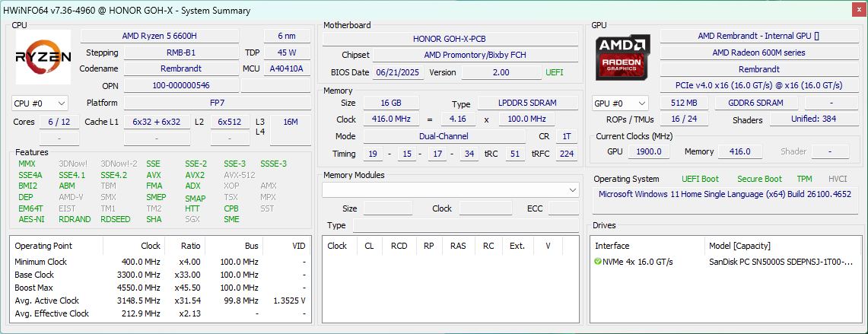Open the GPU #0 selector dropdown
Screen dimensions: 868x334
pyautogui.click(x=620, y=103)
